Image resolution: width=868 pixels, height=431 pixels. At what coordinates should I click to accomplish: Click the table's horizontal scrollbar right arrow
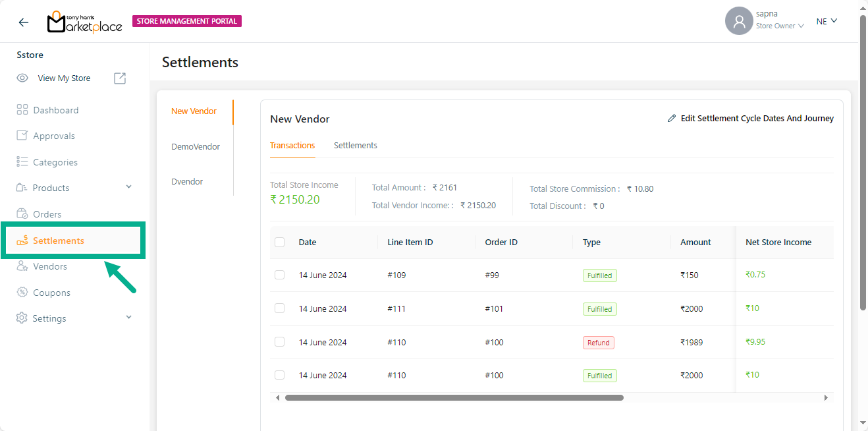pyautogui.click(x=826, y=398)
